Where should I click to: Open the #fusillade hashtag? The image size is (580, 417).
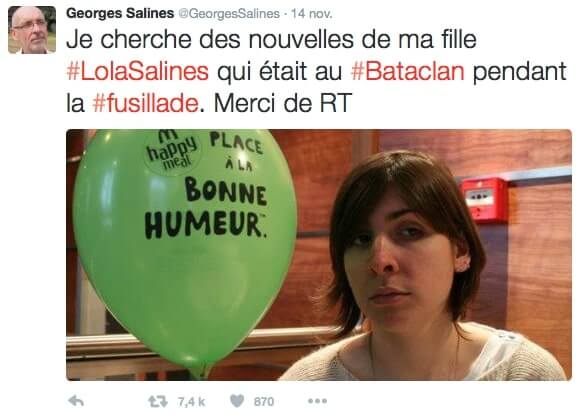pyautogui.click(x=146, y=103)
